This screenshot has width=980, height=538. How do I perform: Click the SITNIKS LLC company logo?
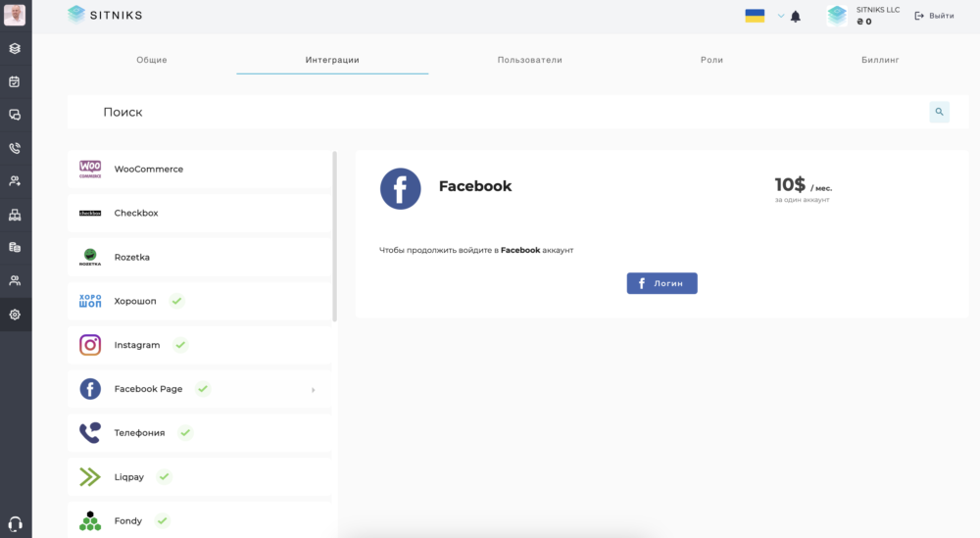tap(837, 16)
